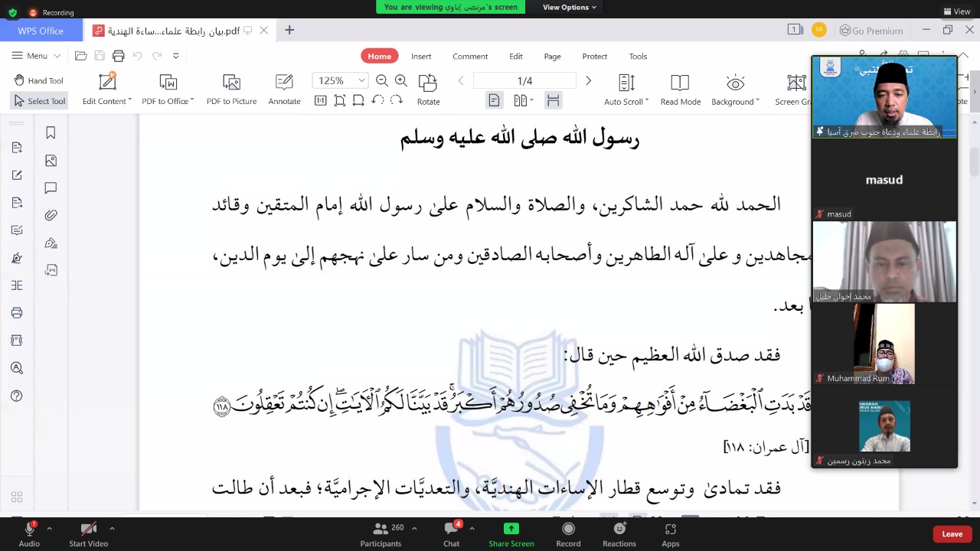The width and height of the screenshot is (980, 551).
Task: Expand Background dropdown
Action: 758,101
